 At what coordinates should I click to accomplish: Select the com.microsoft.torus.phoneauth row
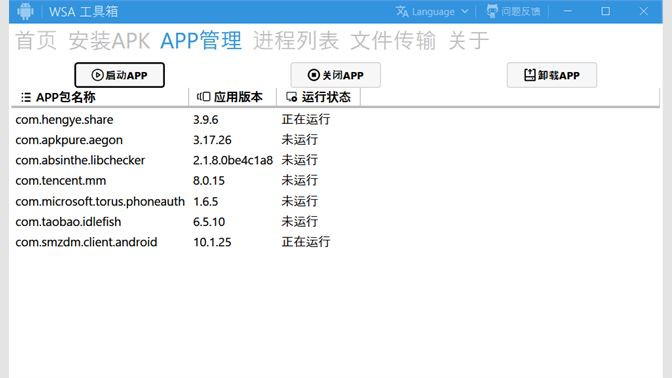[335, 201]
